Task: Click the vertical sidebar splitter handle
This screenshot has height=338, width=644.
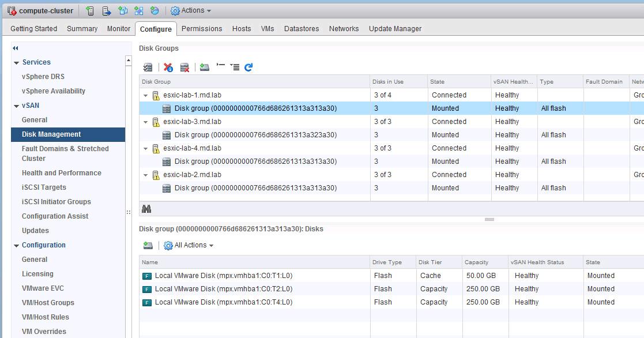Action: 129,213
